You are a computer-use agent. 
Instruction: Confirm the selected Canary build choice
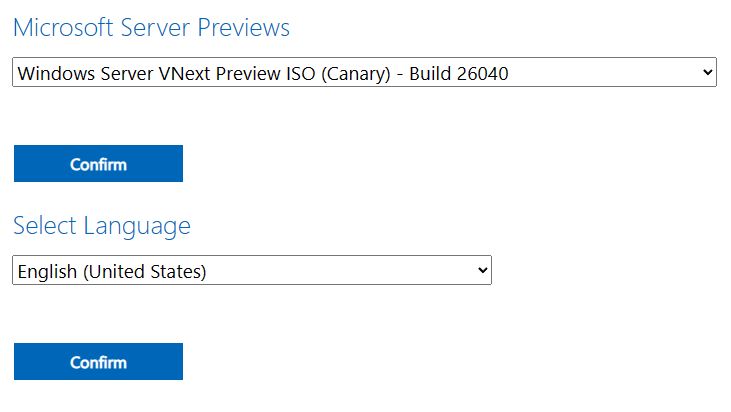click(98, 164)
